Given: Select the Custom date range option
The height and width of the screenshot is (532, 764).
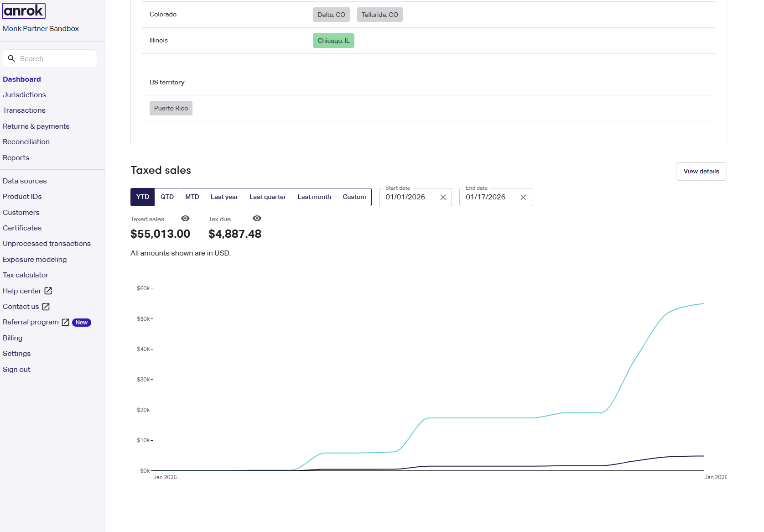Looking at the screenshot, I should 354,197.
